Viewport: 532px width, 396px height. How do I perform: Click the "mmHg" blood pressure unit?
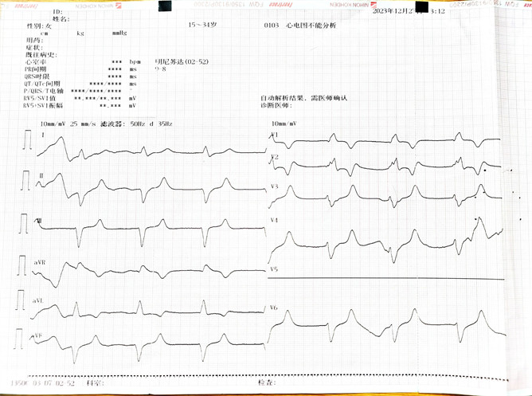[119, 33]
